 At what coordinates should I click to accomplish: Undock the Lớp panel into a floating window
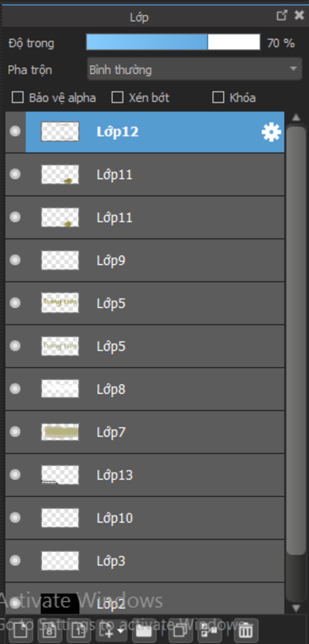[x=282, y=15]
